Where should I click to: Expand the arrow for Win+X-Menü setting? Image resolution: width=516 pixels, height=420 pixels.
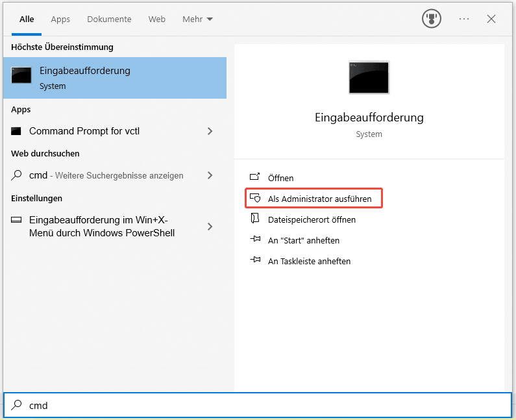coord(210,227)
